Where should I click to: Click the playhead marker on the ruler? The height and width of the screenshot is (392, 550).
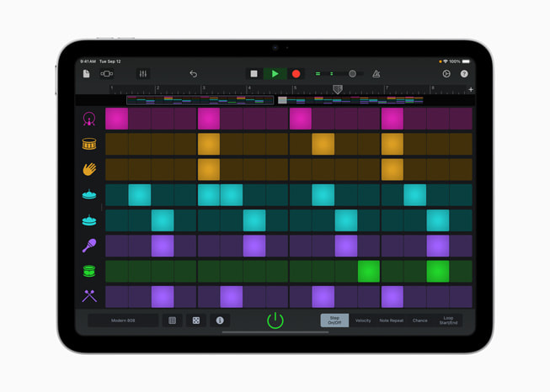(338, 89)
